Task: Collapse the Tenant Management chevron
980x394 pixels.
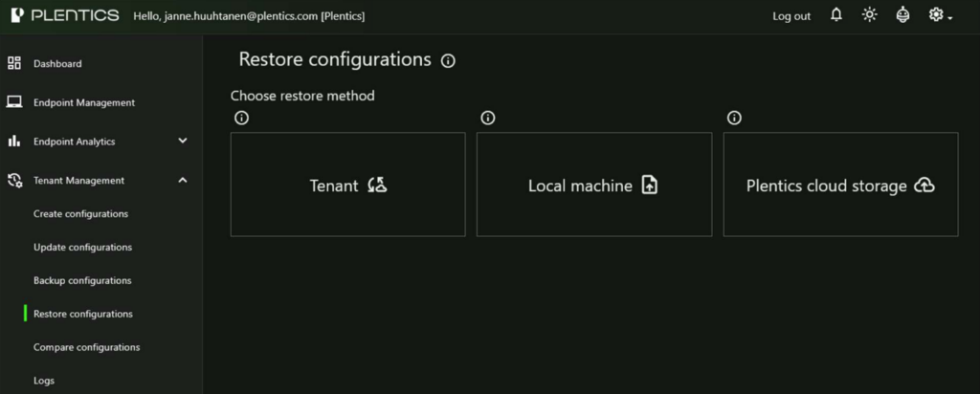Action: click(x=183, y=181)
